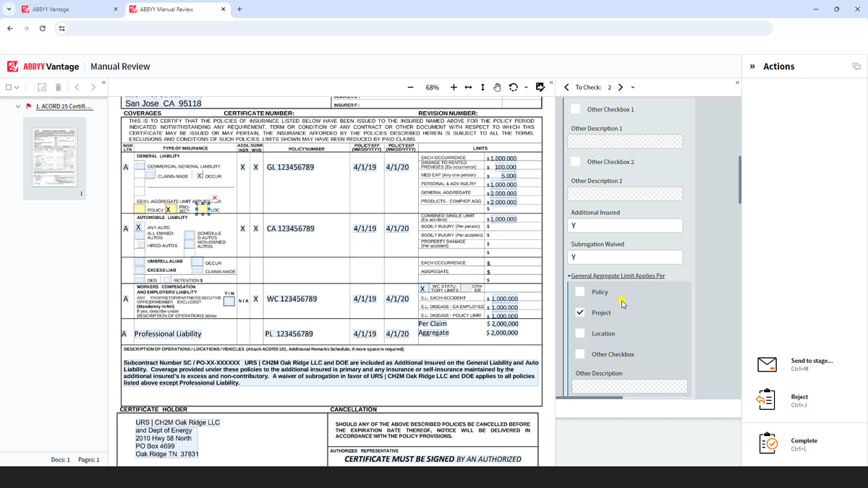The height and width of the screenshot is (488, 868).
Task: Go back in browser
Action: tap(10, 28)
